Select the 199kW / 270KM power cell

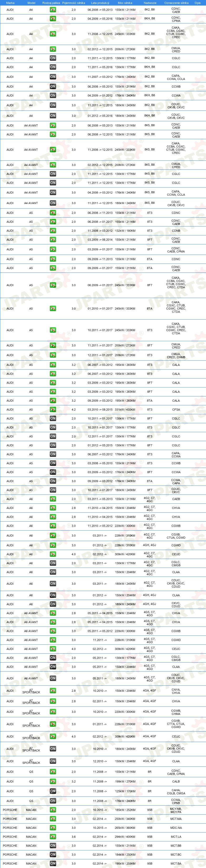pyautogui.click(x=125, y=781)
